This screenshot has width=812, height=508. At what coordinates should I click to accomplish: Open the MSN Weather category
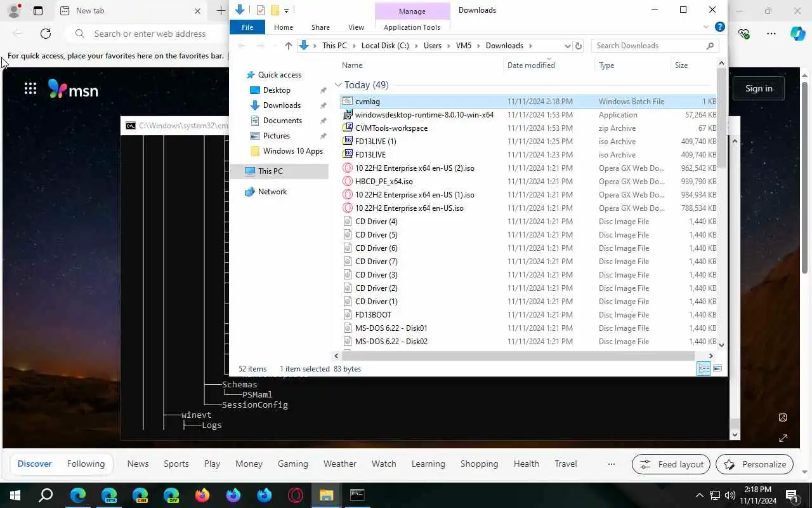coord(340,464)
